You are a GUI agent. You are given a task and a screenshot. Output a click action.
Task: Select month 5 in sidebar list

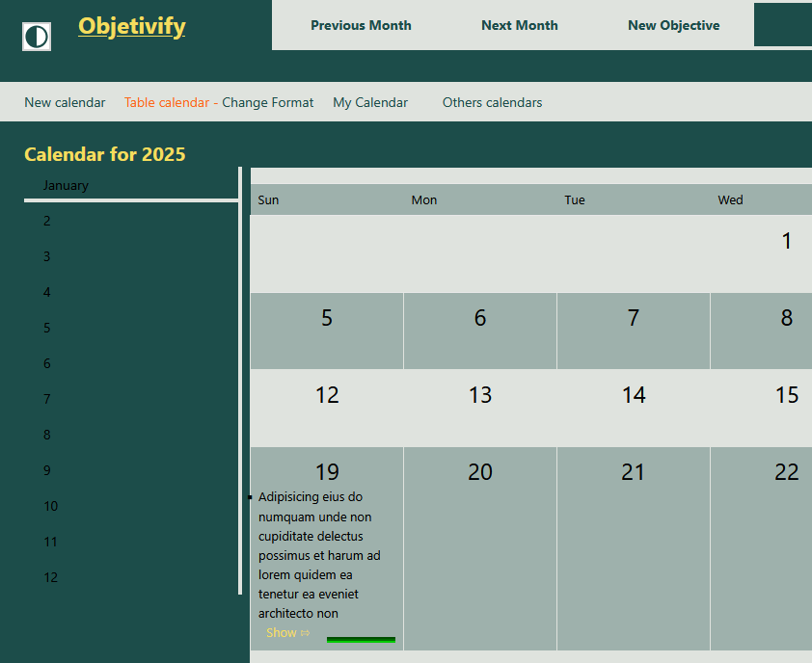click(x=47, y=329)
